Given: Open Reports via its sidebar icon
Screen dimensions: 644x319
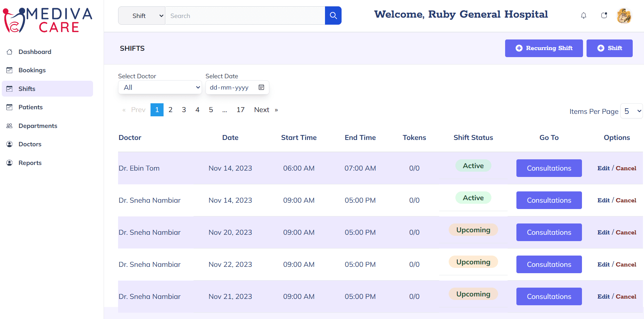Looking at the screenshot, I should (x=10, y=162).
